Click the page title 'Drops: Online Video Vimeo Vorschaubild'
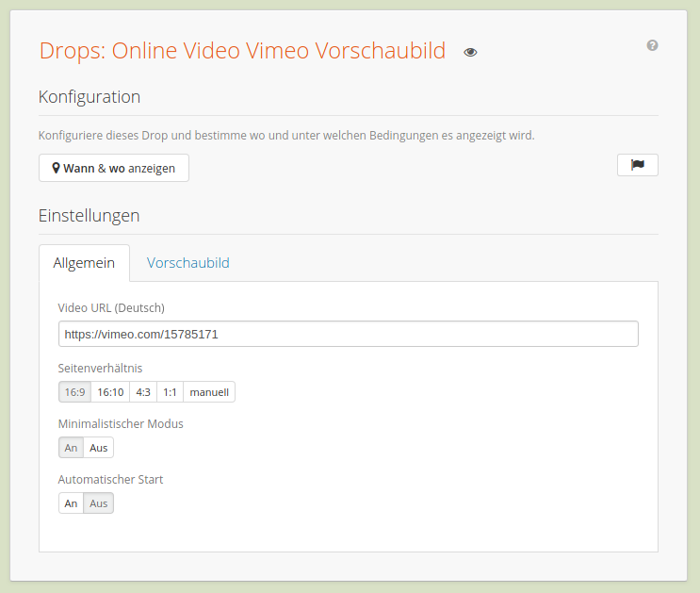Screen dimensions: 700x593 [242, 51]
